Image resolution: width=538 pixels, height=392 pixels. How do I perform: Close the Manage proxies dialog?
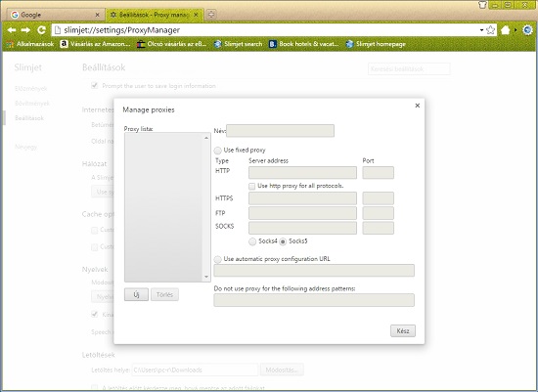418,106
